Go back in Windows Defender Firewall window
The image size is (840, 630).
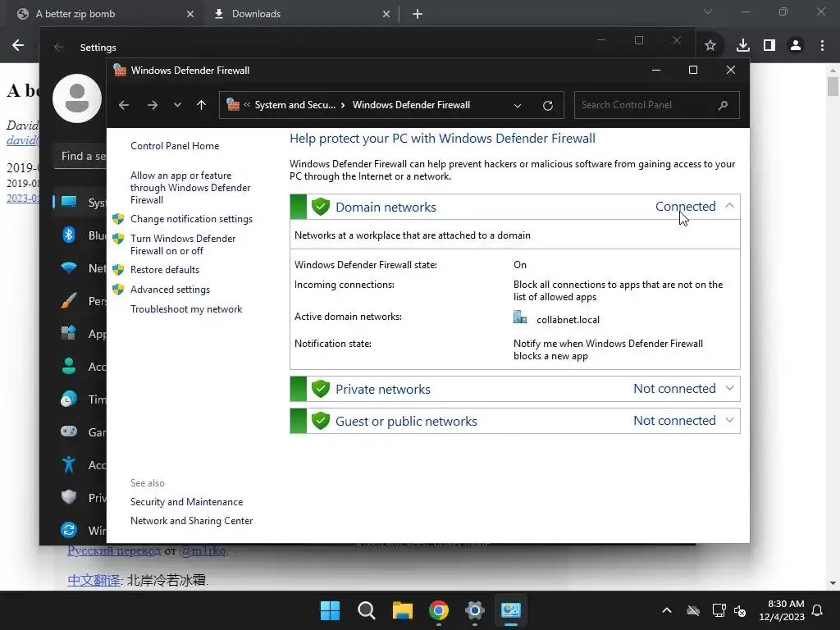(x=124, y=105)
